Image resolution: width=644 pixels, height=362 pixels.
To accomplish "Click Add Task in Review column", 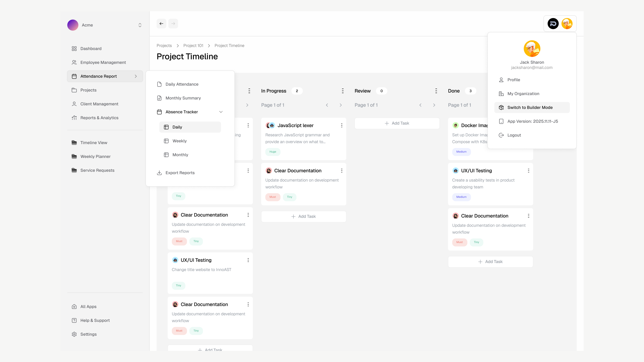I will tap(397, 123).
